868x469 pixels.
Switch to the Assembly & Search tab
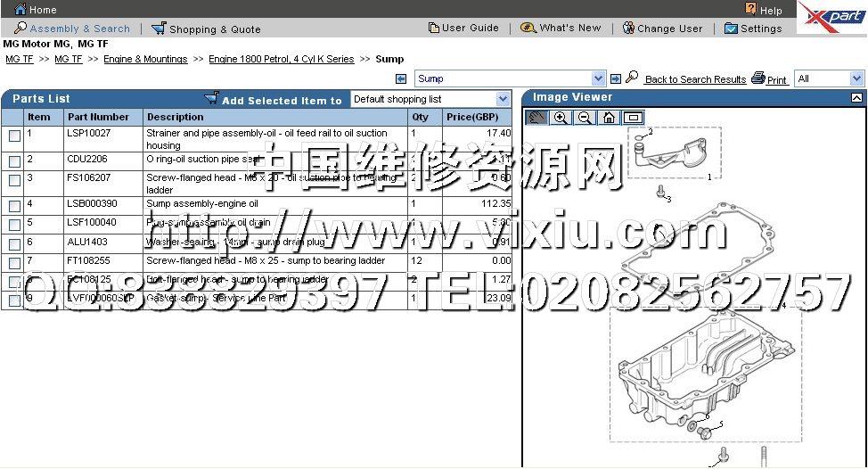72,29
